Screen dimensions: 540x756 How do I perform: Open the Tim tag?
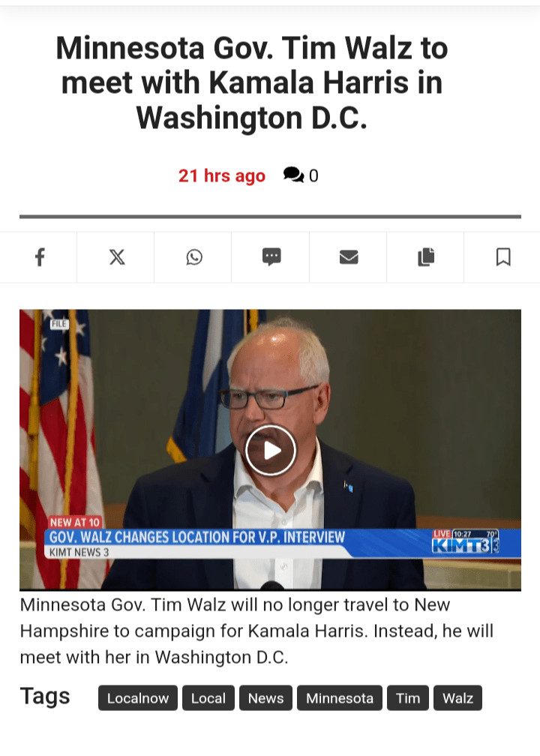(408, 697)
